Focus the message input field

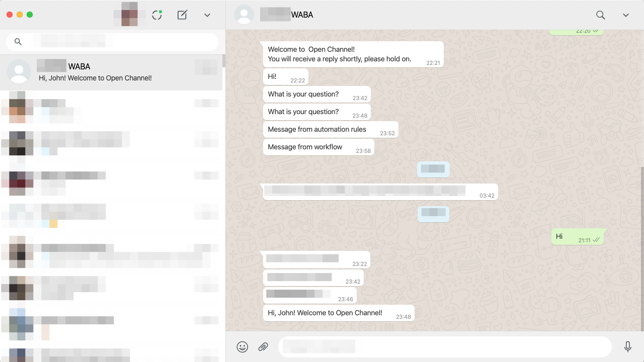(445, 346)
